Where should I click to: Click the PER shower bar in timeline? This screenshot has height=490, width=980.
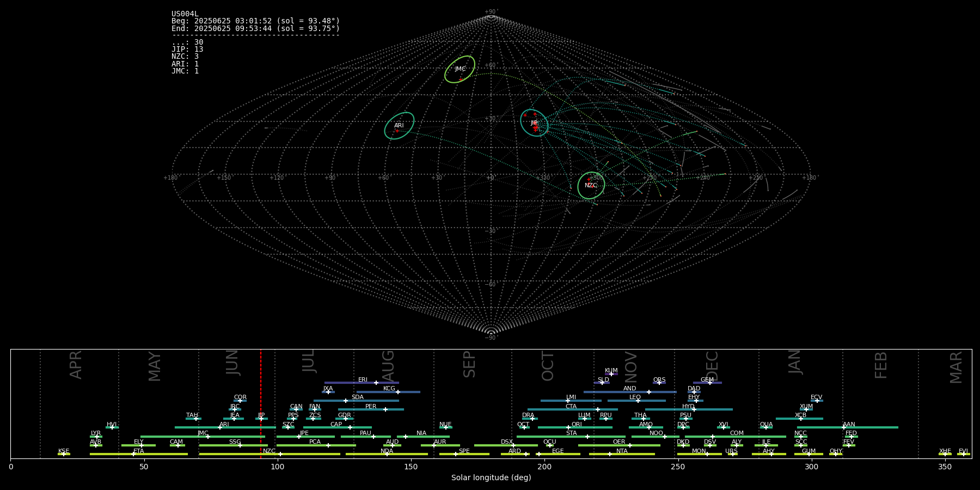tap(371, 409)
